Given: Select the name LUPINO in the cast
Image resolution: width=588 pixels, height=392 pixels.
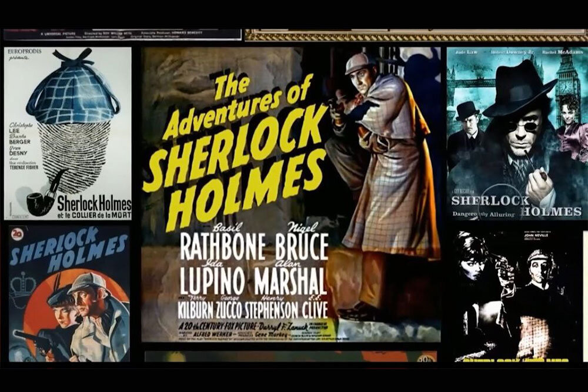Looking at the screenshot, I should click(213, 282).
